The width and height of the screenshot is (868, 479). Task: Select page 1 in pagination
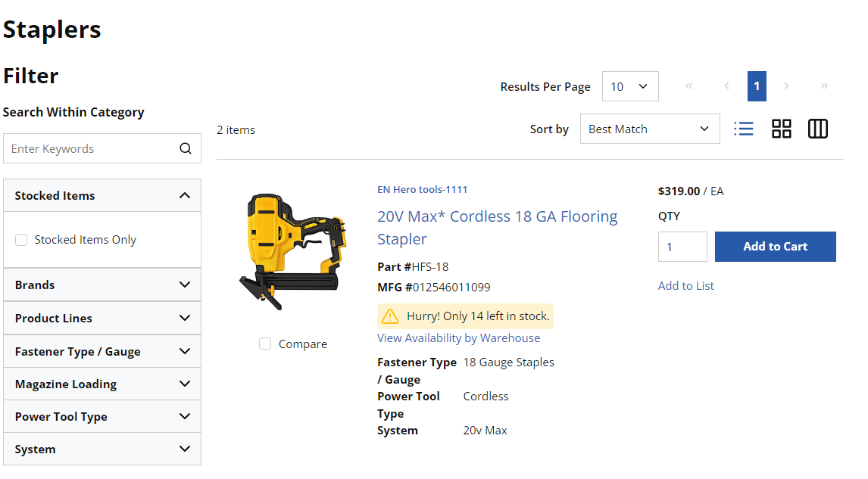point(757,86)
